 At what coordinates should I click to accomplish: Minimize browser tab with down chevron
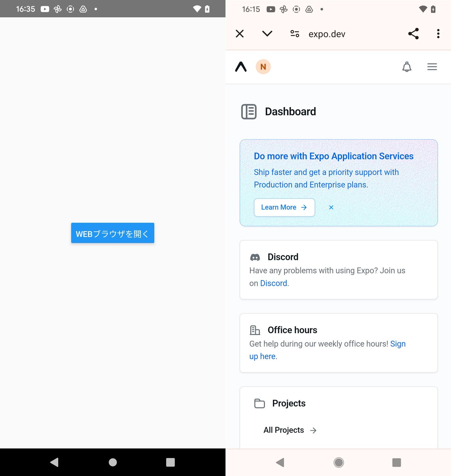tap(267, 34)
